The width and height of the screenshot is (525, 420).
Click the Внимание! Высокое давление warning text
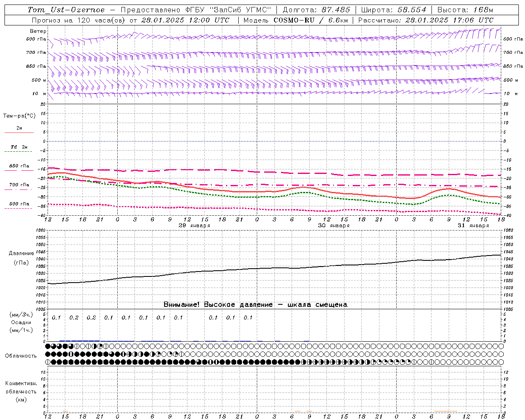(x=255, y=305)
